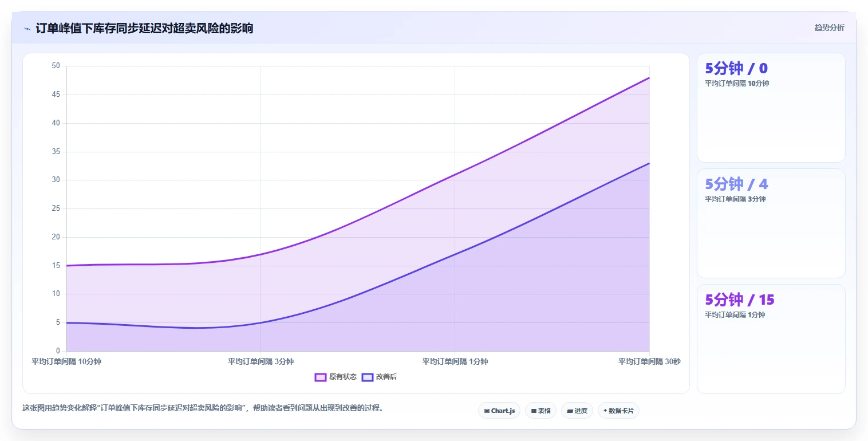The height and width of the screenshot is (441, 868).
Task: Click the chart title text
Action: (144, 29)
